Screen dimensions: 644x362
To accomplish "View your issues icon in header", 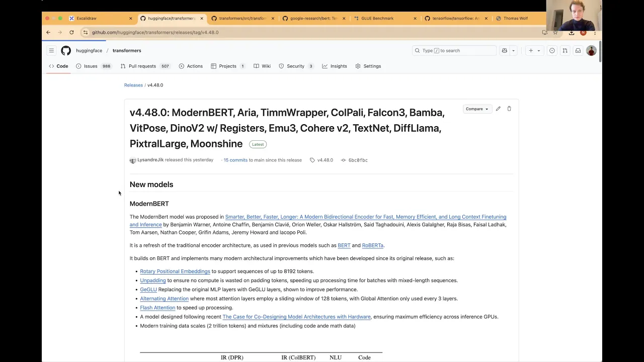I will click(552, 50).
